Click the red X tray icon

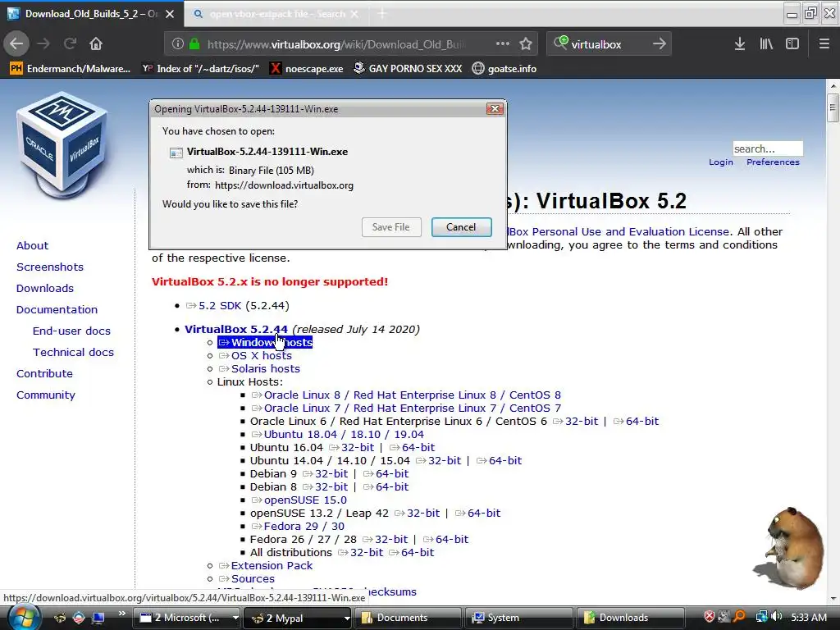click(x=710, y=617)
